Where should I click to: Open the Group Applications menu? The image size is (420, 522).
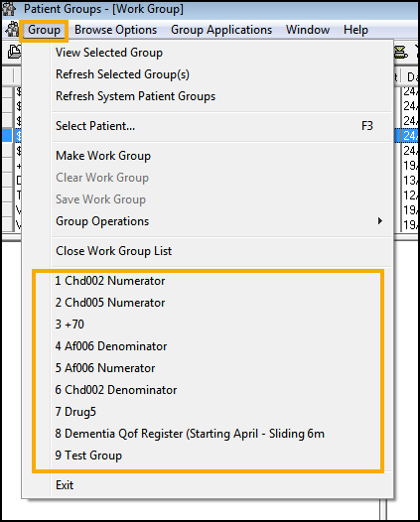[x=221, y=30]
